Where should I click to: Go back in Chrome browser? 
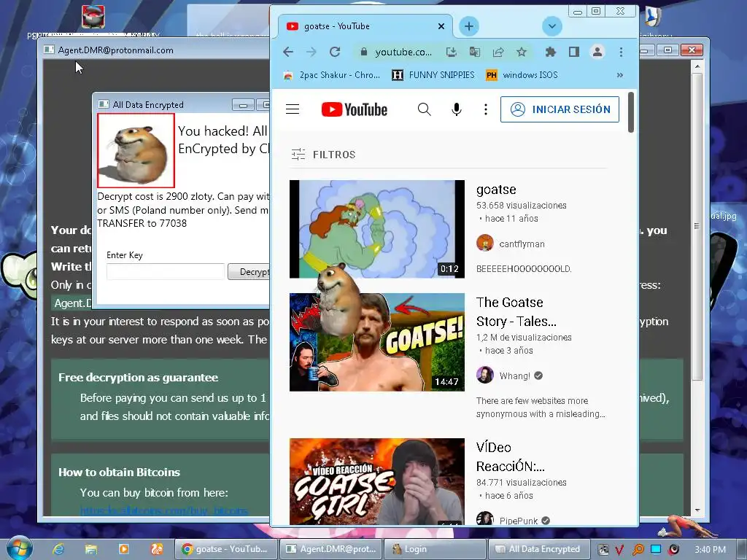[287, 52]
